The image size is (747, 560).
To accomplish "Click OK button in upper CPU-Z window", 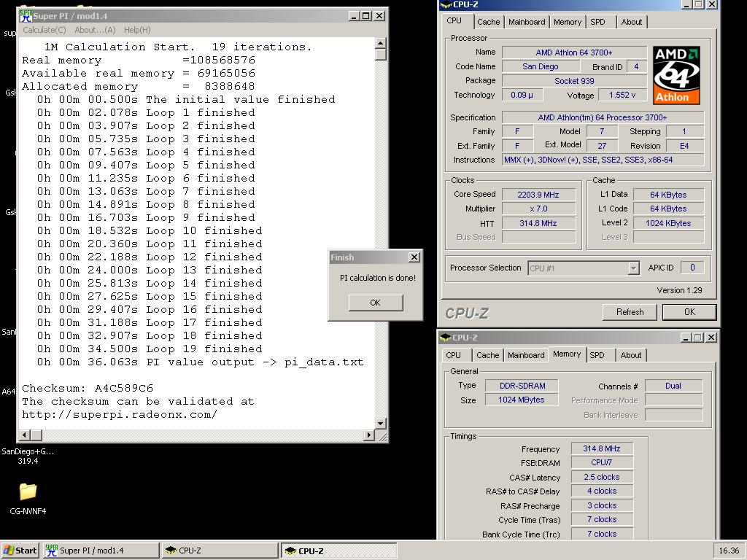I will point(689,312).
